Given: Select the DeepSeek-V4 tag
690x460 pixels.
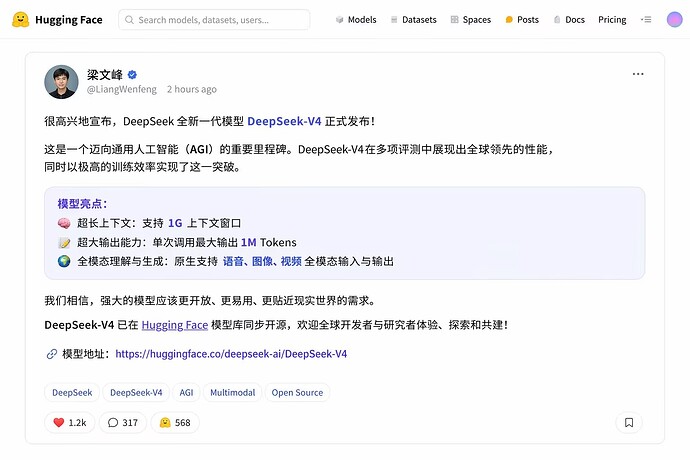Looking at the screenshot, I should pyautogui.click(x=136, y=393).
